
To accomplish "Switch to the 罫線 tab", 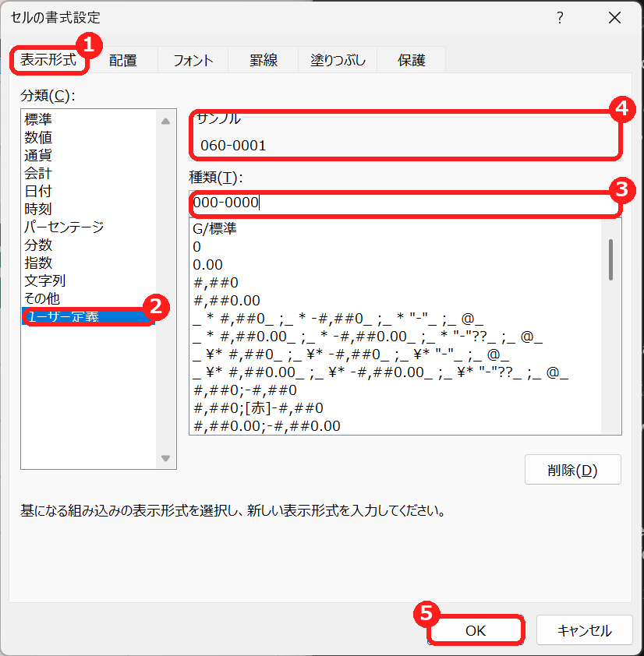I will [264, 60].
